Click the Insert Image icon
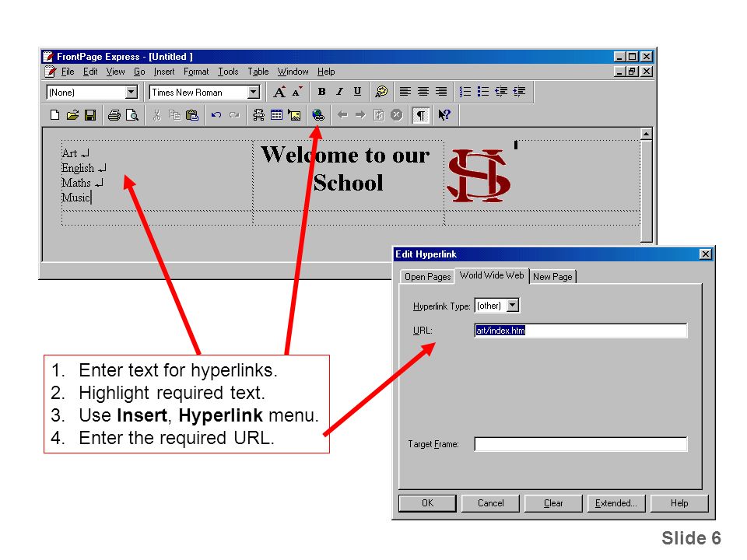Screen dimensions: 747x560 (294, 115)
